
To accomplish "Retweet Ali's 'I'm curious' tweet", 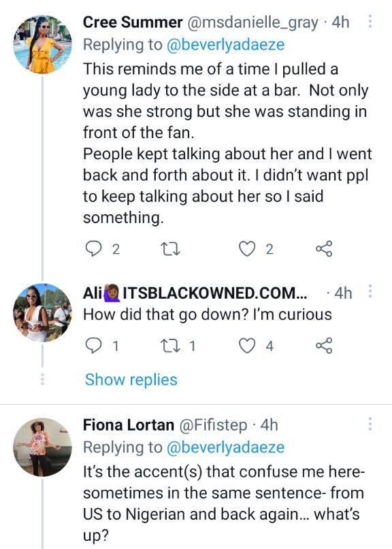I will point(170,346).
